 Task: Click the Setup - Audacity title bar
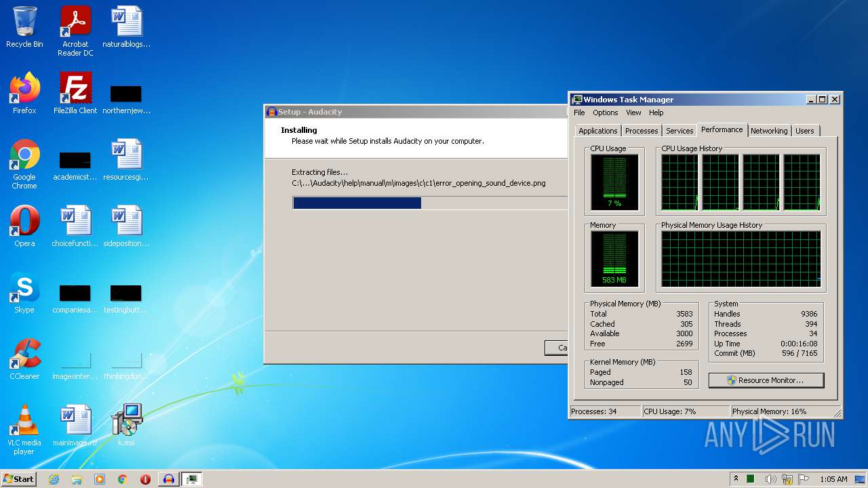point(416,112)
